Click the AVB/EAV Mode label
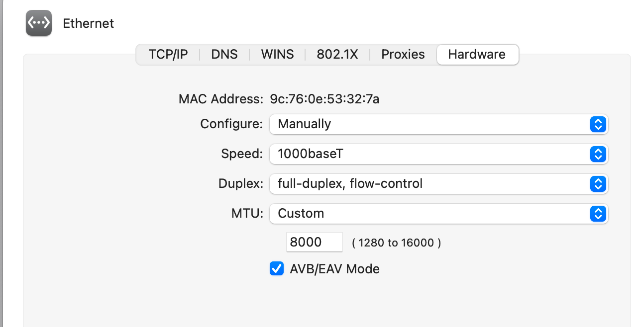This screenshot has width=644, height=327. [334, 269]
